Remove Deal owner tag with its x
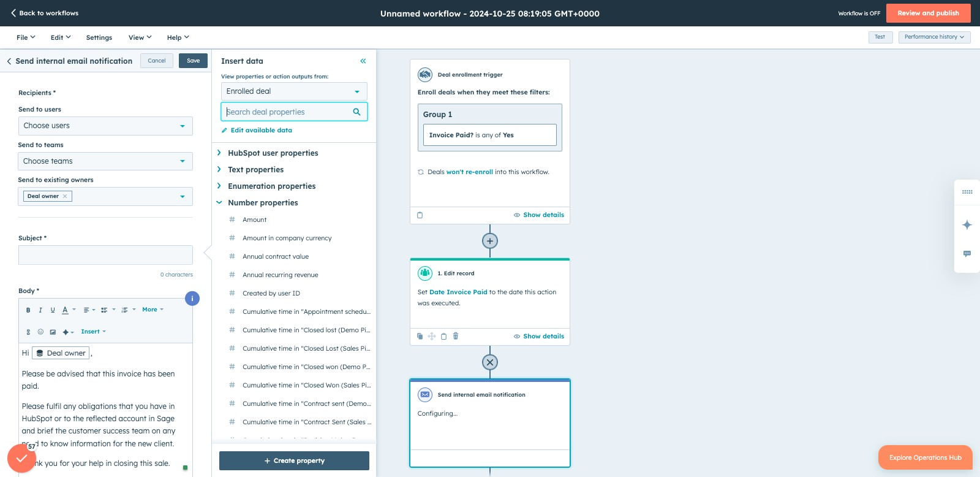The width and height of the screenshot is (980, 477). [x=65, y=196]
